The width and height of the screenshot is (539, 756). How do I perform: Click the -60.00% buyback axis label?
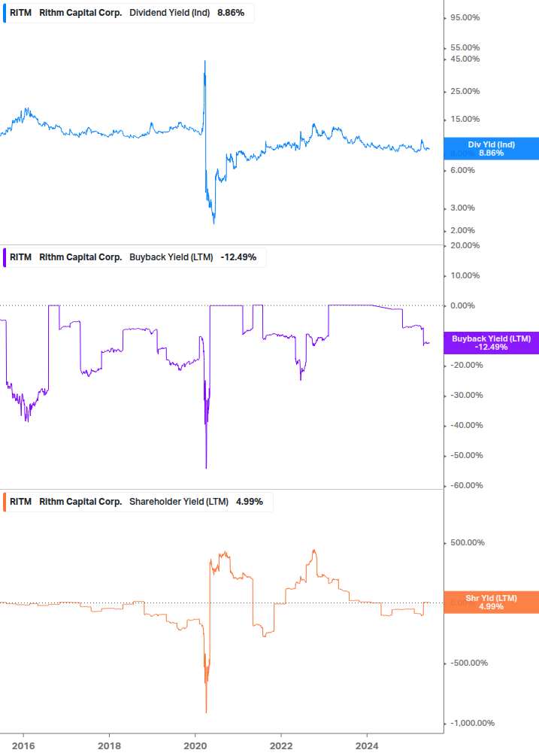(466, 486)
